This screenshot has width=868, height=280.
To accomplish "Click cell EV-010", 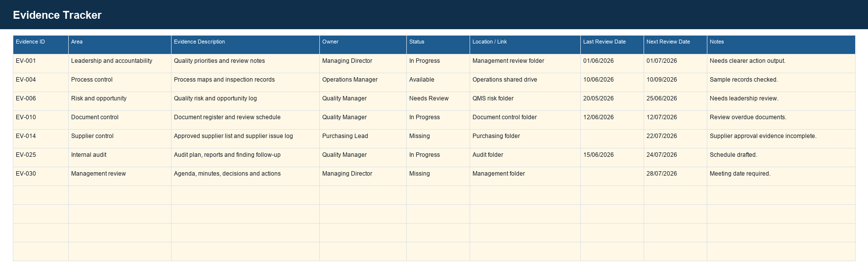I will pyautogui.click(x=41, y=120).
